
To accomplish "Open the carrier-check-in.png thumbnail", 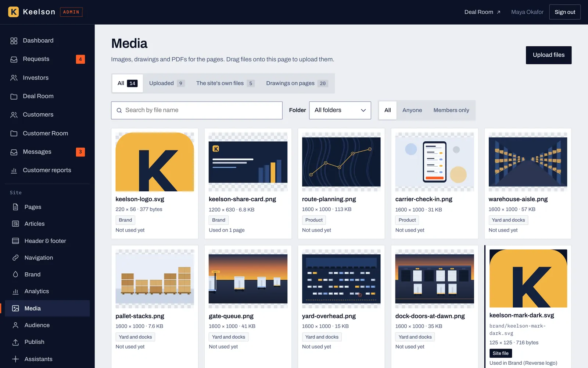I will pyautogui.click(x=435, y=162).
